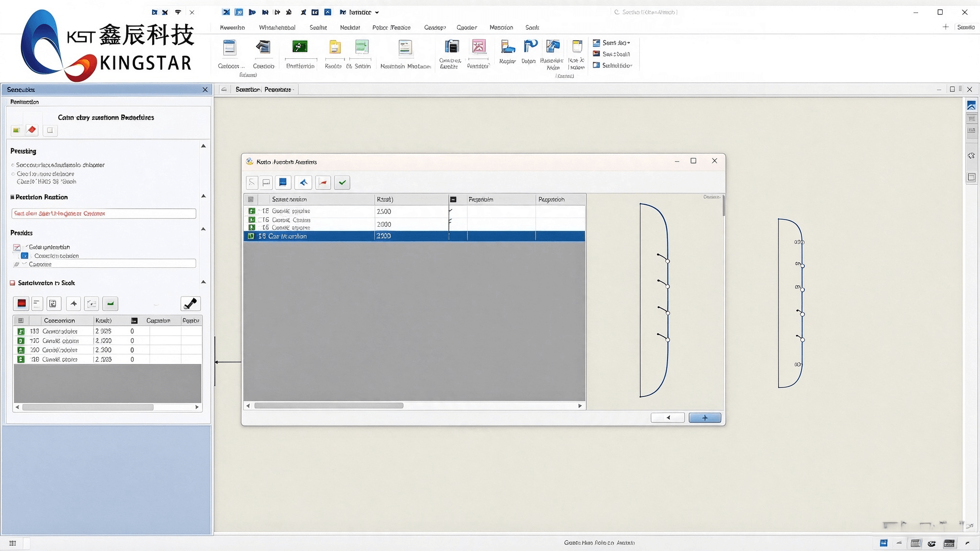Collapse the Peesting section arrow
This screenshot has height=551, width=980.
[203, 146]
